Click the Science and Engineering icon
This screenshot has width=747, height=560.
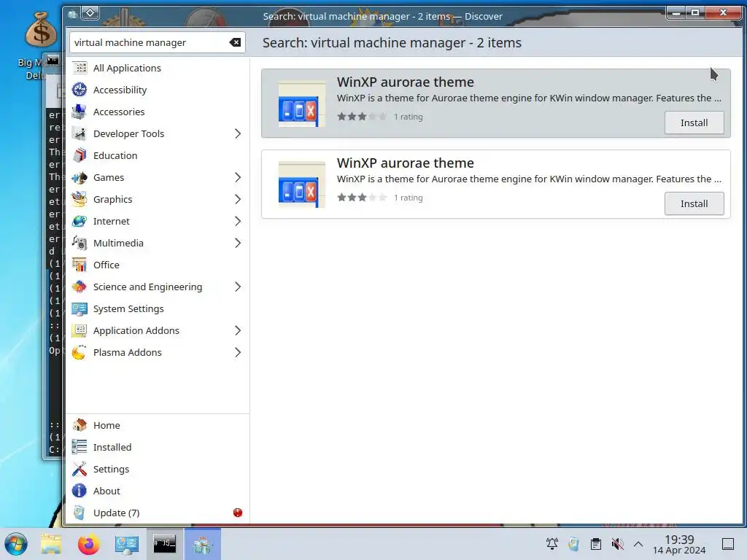pos(80,287)
